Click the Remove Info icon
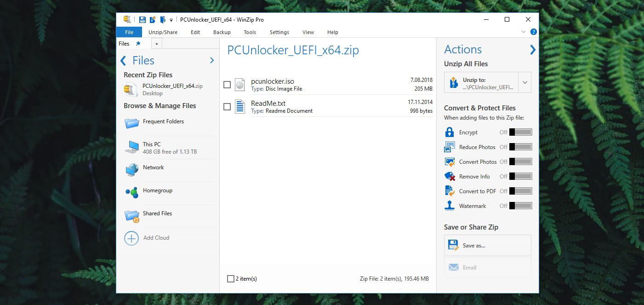Viewport: 644px width, 305px height. [x=450, y=176]
